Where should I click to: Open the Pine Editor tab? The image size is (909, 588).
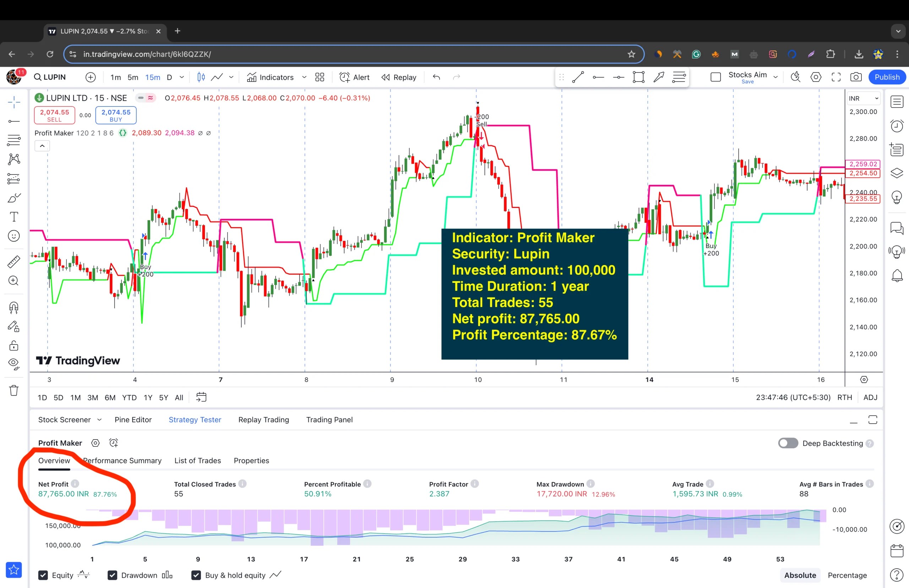(x=133, y=419)
